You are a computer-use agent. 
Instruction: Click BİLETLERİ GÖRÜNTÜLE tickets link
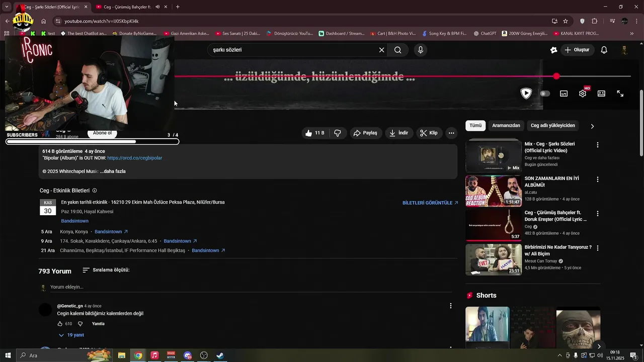coord(430,203)
